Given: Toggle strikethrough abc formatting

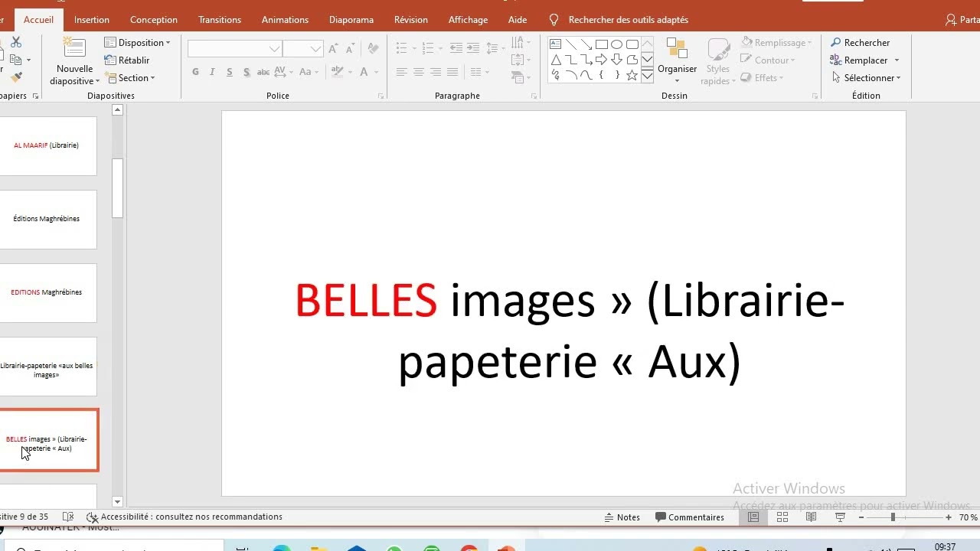Looking at the screenshot, I should coord(263,72).
